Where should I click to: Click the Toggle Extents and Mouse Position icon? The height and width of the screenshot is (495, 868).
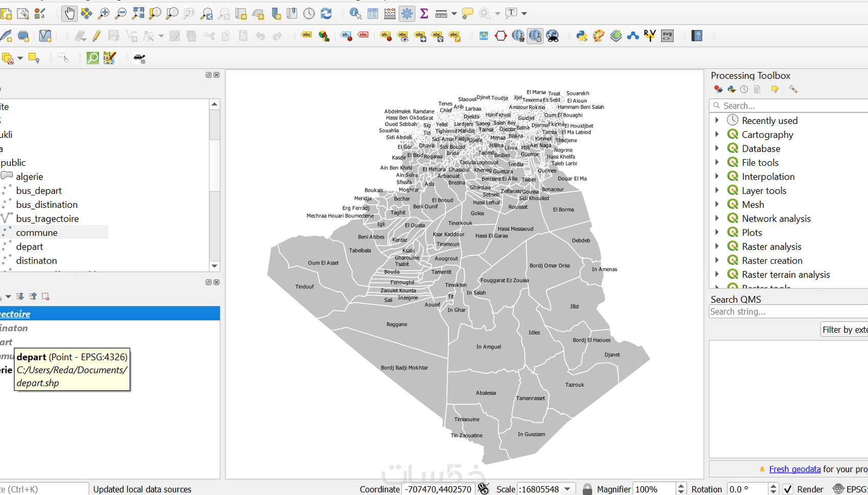pos(483,489)
